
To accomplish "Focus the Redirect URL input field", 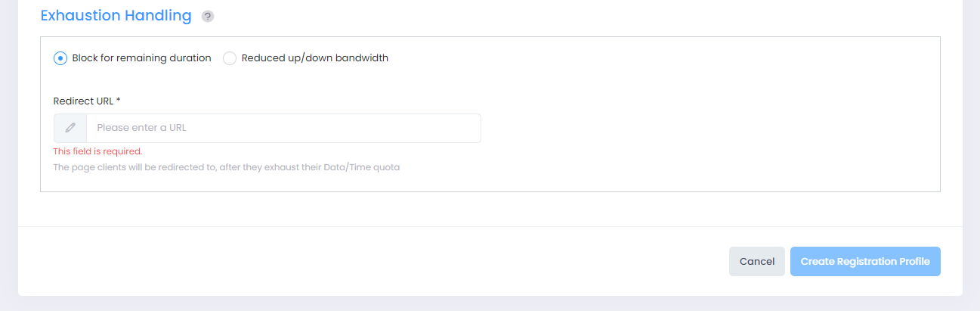I will [283, 128].
